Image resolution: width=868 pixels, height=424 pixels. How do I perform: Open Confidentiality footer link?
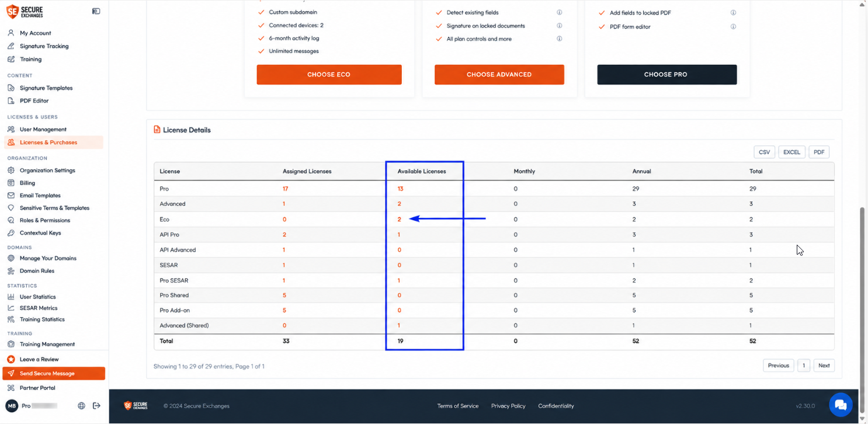coord(556,406)
